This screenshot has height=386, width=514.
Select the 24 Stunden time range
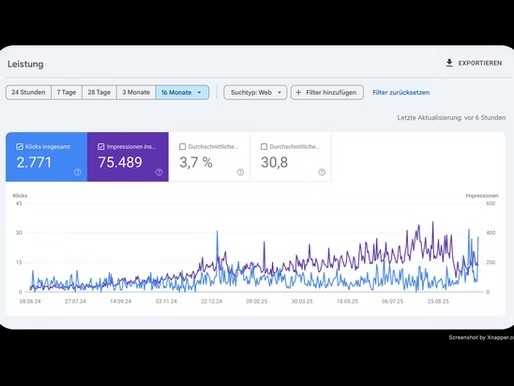pyautogui.click(x=28, y=92)
